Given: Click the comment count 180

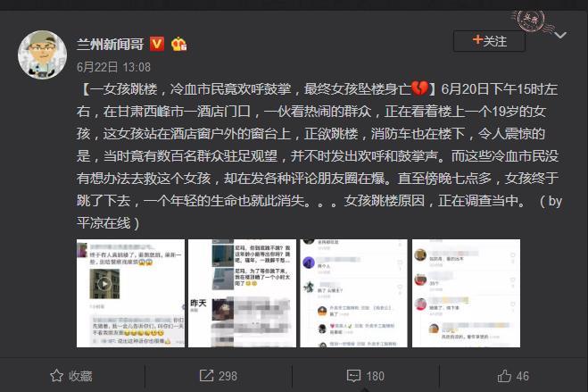Looking at the screenshot, I should [x=375, y=376].
